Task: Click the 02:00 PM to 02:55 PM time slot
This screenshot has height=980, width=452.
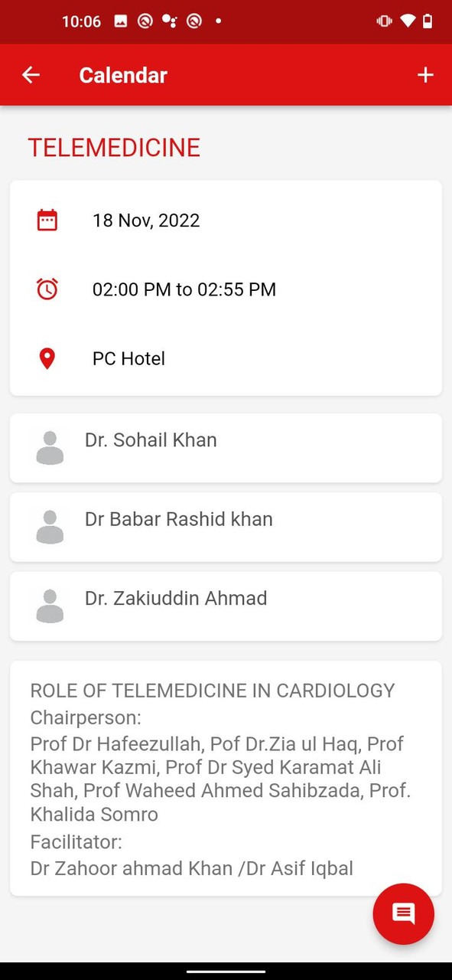Action: [x=184, y=289]
